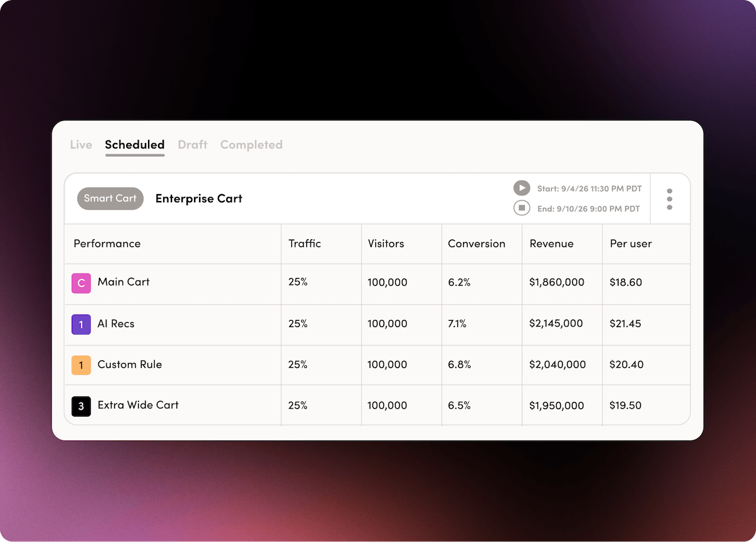Open the Completed tab
The image size is (756, 542).
(x=251, y=144)
